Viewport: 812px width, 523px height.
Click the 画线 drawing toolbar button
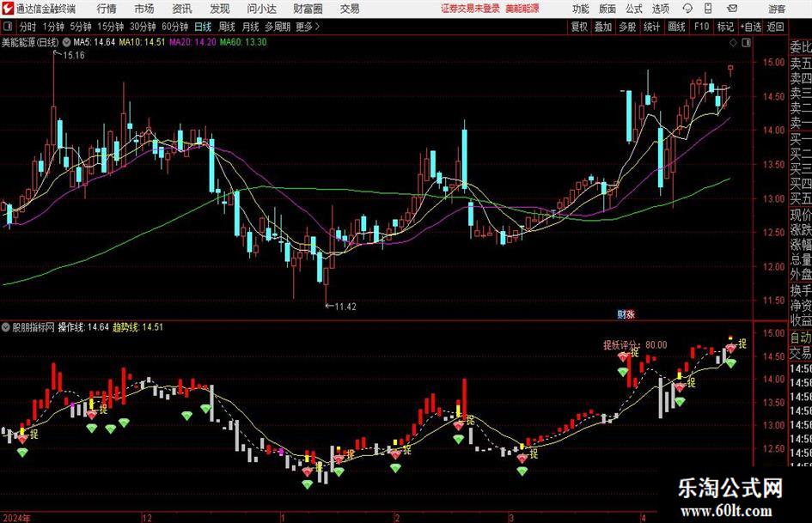[x=676, y=27]
